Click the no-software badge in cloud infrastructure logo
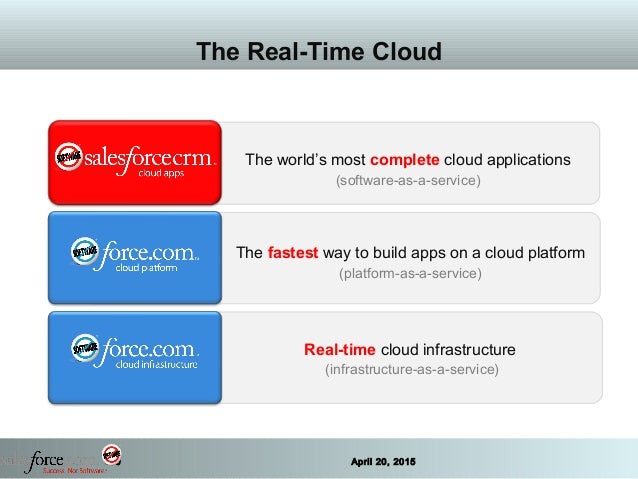This screenshot has height=479, width=638. tap(85, 347)
